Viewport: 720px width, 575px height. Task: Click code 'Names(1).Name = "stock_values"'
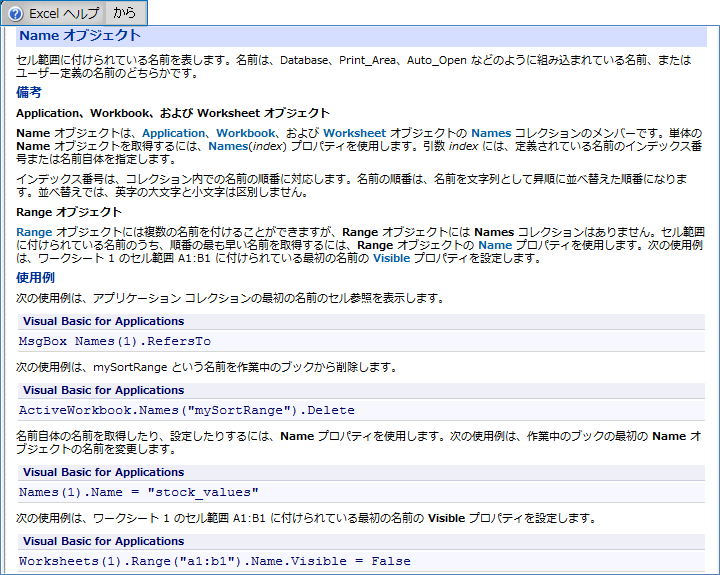tap(139, 492)
